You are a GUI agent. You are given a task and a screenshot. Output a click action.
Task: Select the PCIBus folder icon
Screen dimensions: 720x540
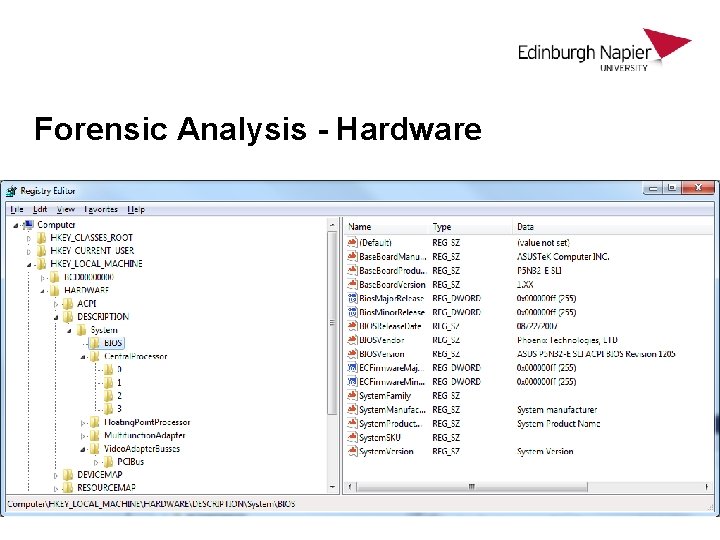[x=108, y=461]
